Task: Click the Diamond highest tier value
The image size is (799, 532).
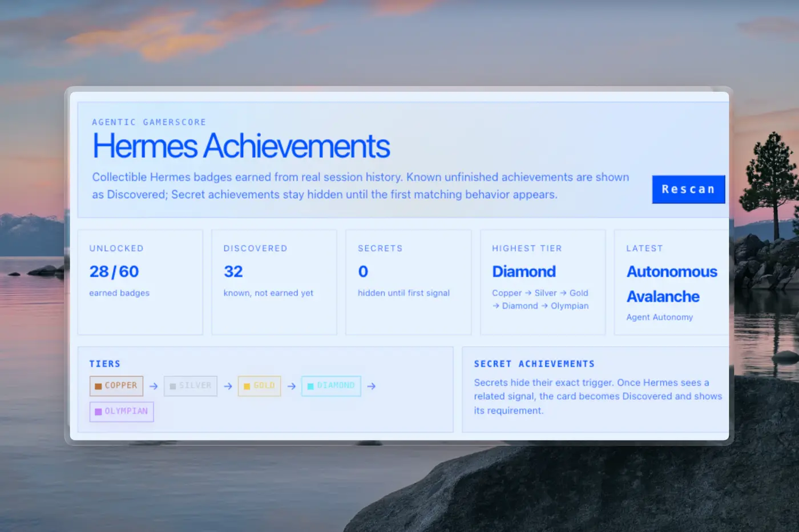Action: 524,271
